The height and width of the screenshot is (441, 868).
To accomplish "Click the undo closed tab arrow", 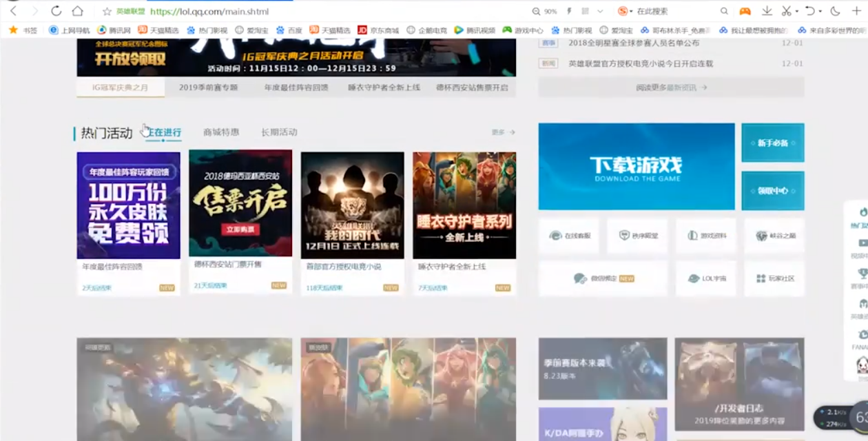I will click(x=810, y=12).
